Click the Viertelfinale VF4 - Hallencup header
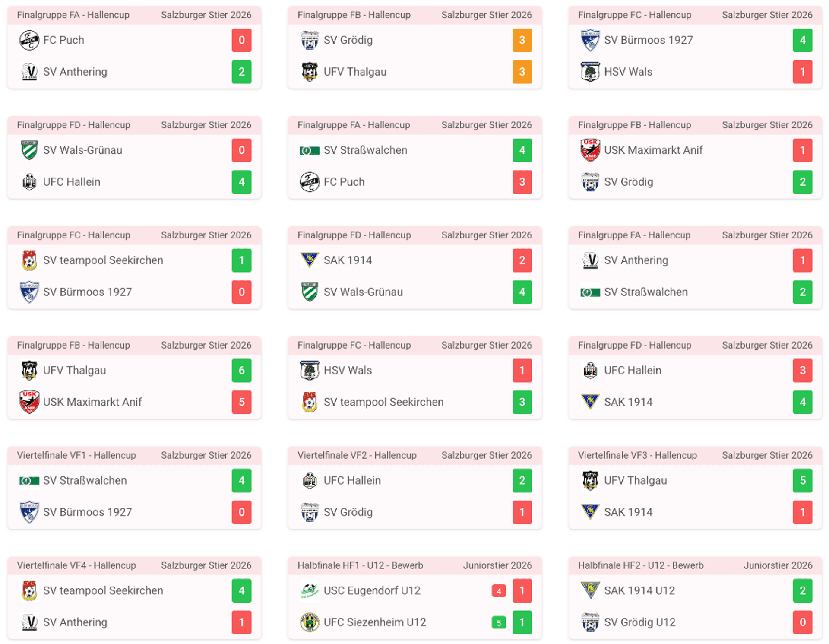The image size is (829, 644). (76, 565)
